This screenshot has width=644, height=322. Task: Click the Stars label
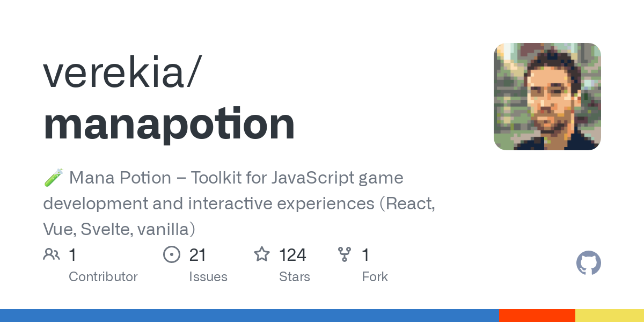point(295,277)
